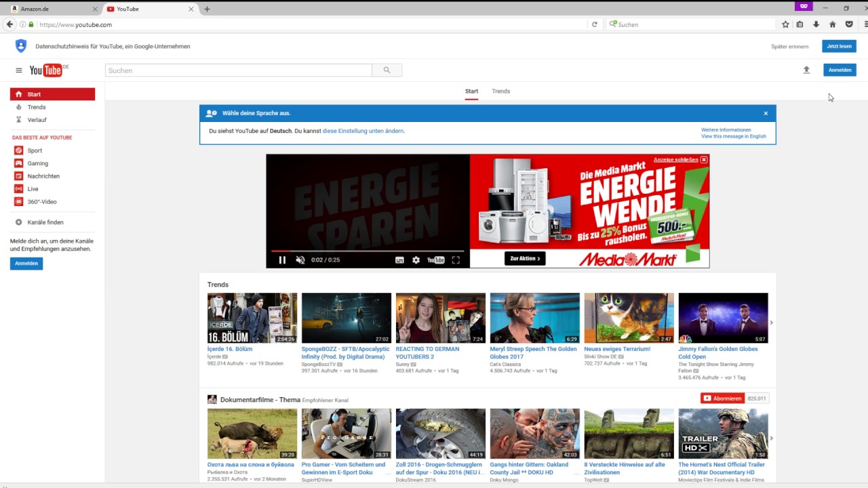The width and height of the screenshot is (868, 488).
Task: Click the Pocket icon in toolbar
Action: point(849,24)
